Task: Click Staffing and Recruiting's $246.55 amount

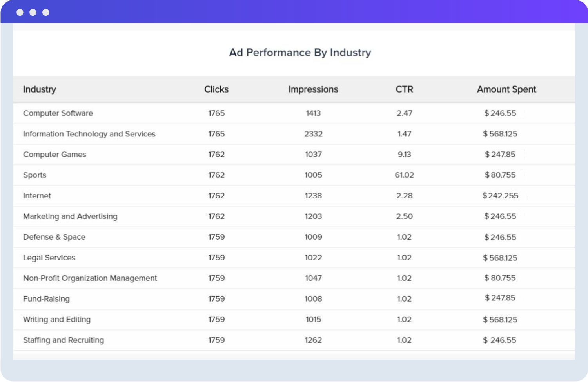Action: [x=499, y=340]
